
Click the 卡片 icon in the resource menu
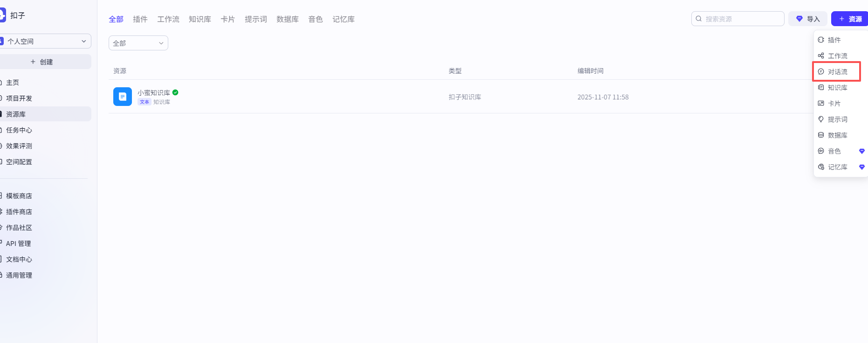(x=821, y=103)
